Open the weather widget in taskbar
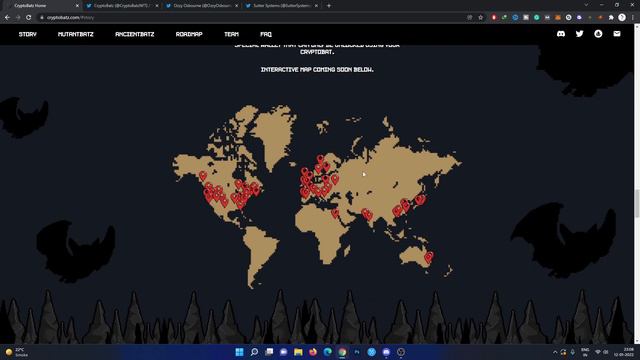 [x=16, y=352]
